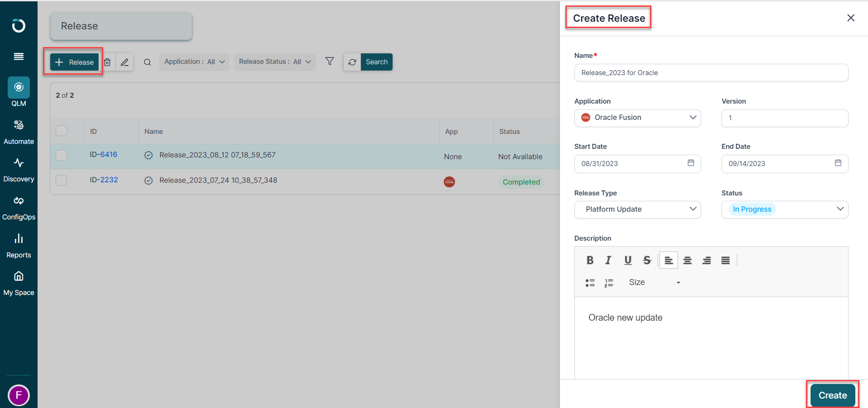The image size is (868, 408).
Task: Click release icon beside Release_2023_07_24
Action: [148, 180]
